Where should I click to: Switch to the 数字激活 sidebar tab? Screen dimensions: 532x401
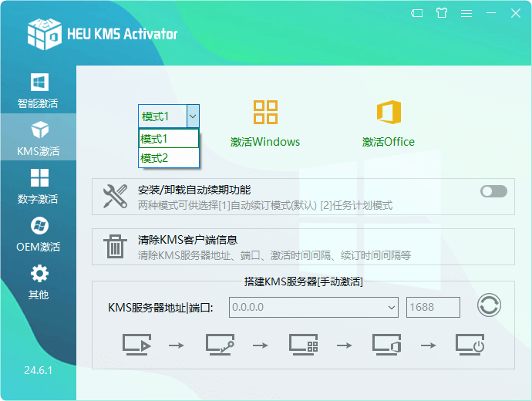tap(38, 186)
